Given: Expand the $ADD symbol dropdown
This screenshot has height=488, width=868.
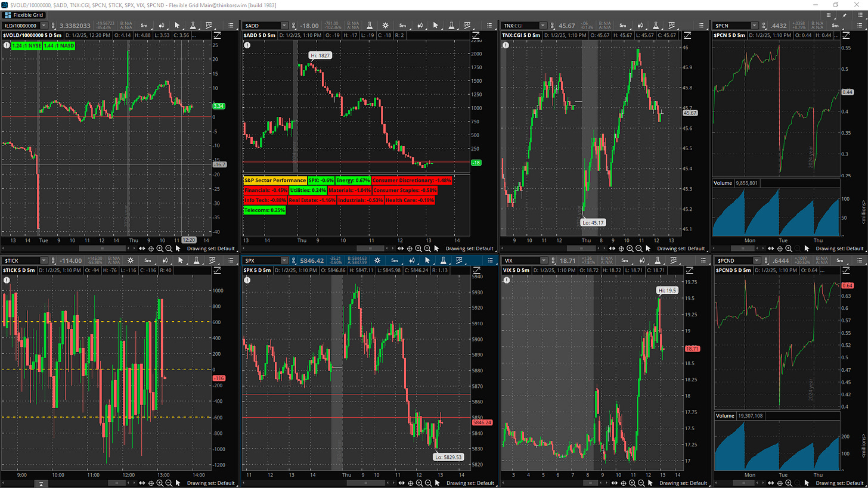Looking at the screenshot, I should click(x=284, y=26).
